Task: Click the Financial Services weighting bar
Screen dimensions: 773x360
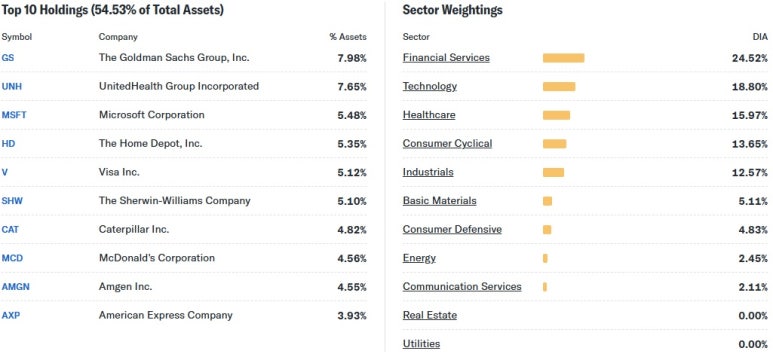Action: (x=563, y=58)
